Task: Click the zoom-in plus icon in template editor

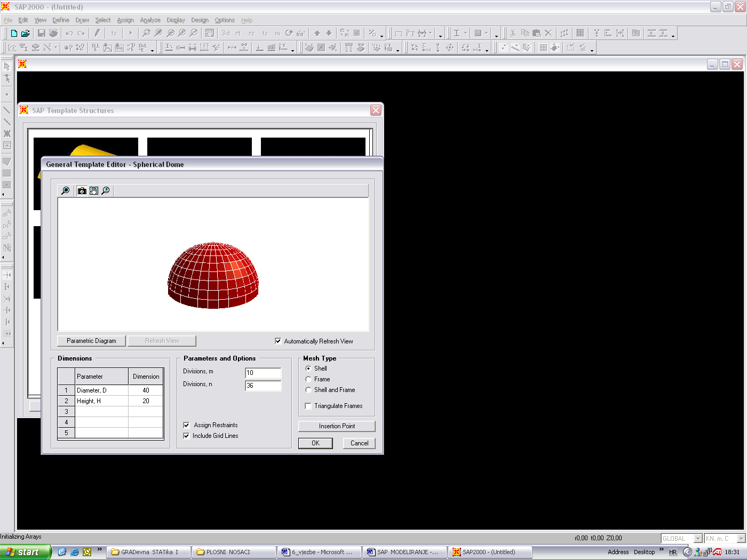Action: 105,190
